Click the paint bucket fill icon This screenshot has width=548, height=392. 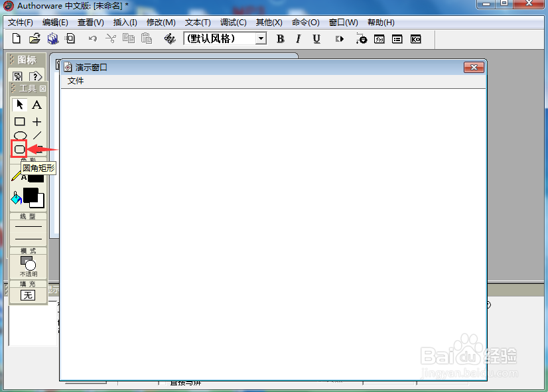coord(16,198)
